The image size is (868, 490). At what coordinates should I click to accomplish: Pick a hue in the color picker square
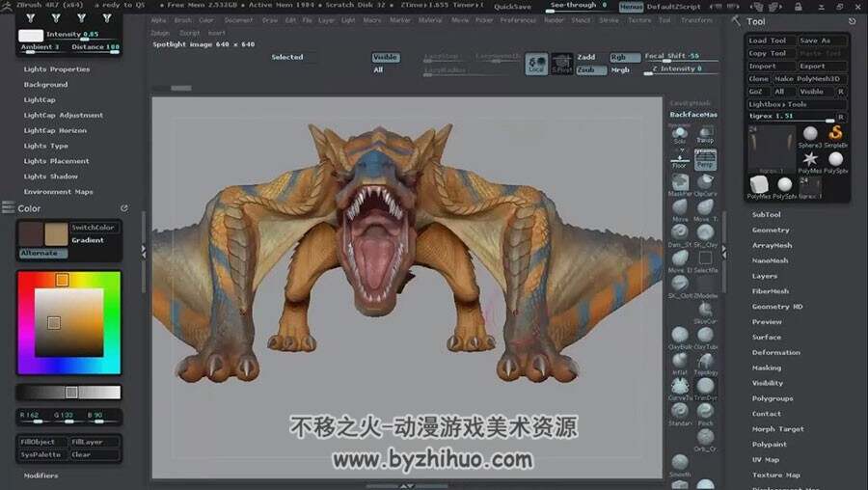click(x=69, y=323)
